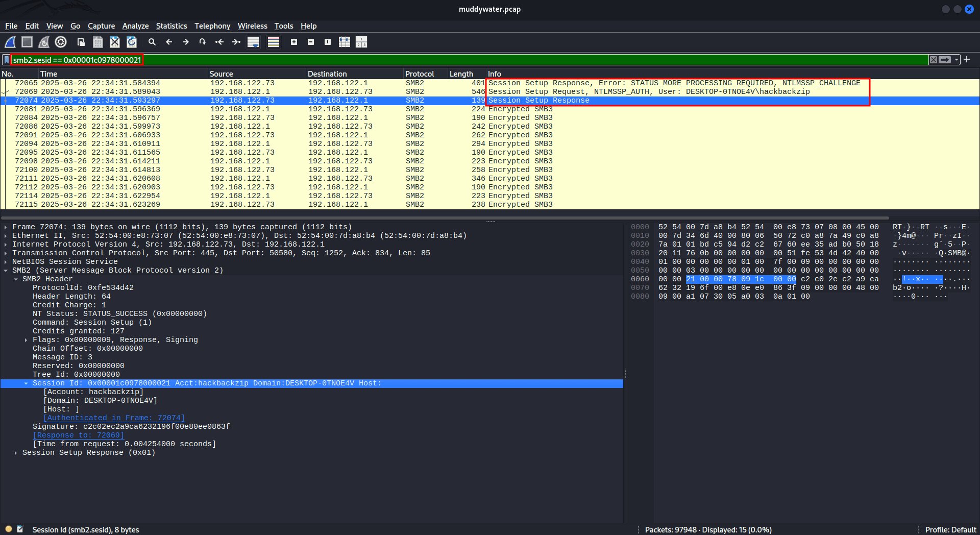Jump to the first packet
This screenshot has height=535, width=980.
click(219, 42)
